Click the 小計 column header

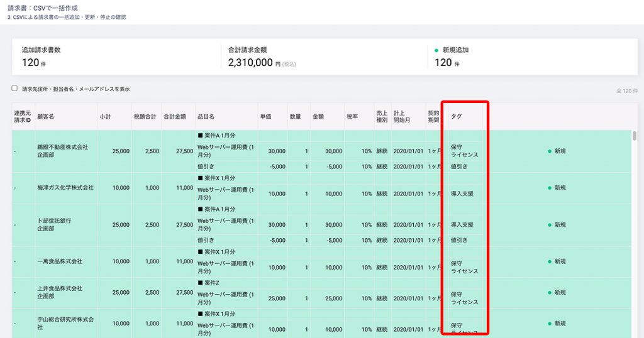[105, 116]
